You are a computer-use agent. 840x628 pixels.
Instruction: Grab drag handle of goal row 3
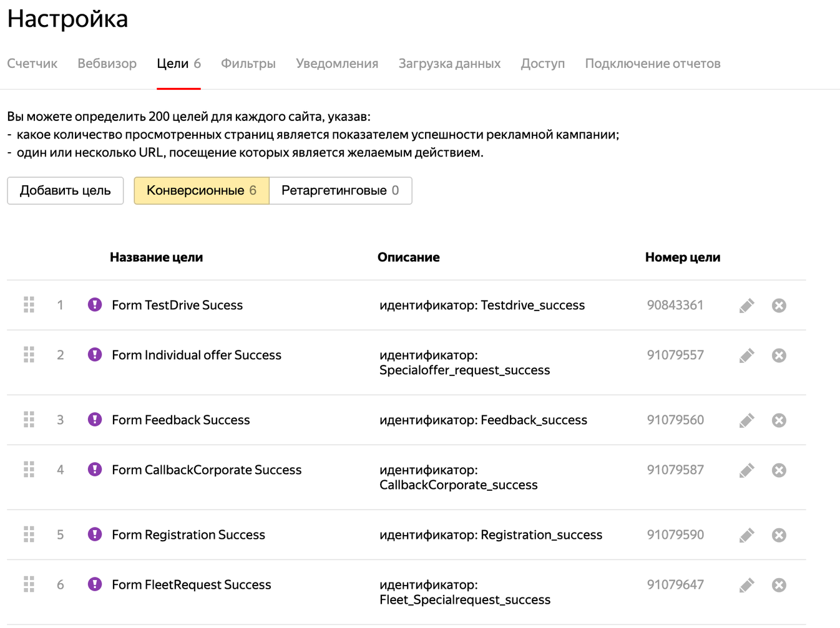pos(29,419)
